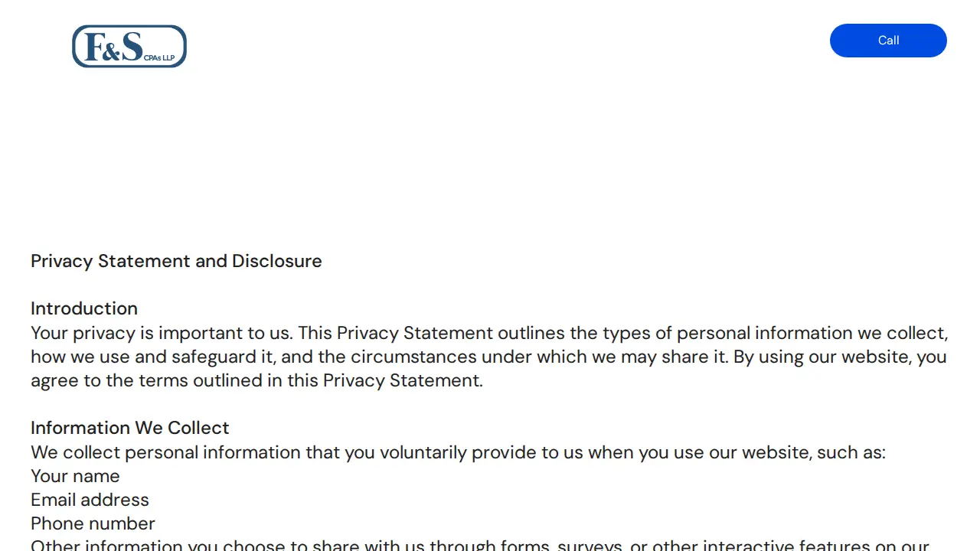Viewport: 980px width, 551px height.
Task: Click the line starting 'agree to the terms outlined'
Action: click(256, 380)
